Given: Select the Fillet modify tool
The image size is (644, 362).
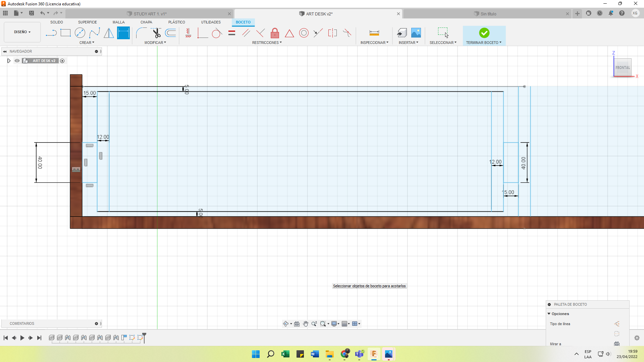Looking at the screenshot, I should point(141,33).
